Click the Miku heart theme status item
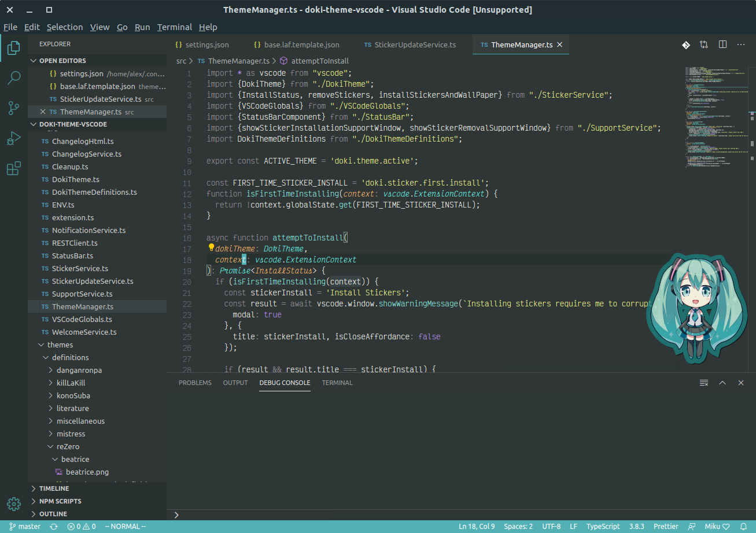The width and height of the screenshot is (756, 533). (x=717, y=527)
